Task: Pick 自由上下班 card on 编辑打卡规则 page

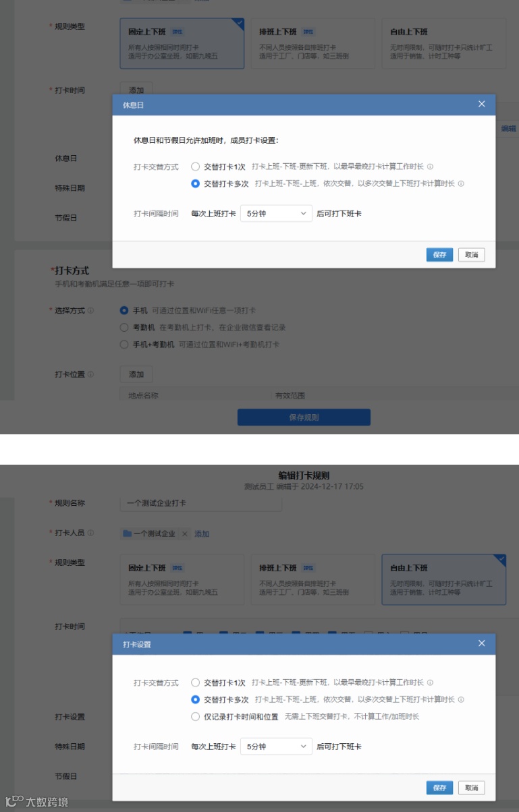Action: (444, 579)
